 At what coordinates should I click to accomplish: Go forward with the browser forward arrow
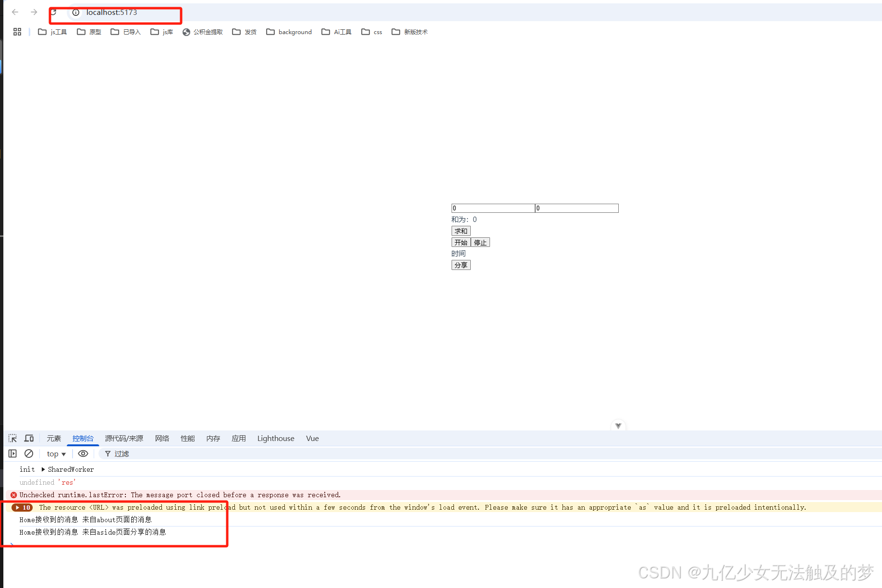coord(34,12)
